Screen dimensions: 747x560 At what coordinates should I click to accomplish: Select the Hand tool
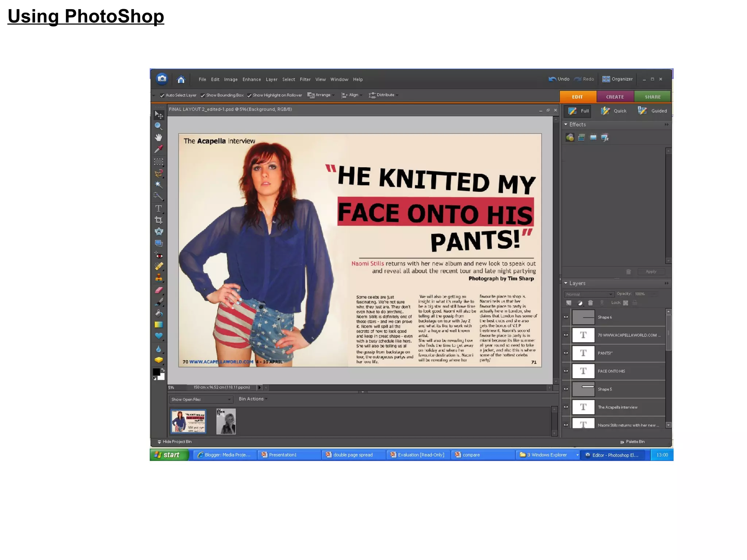tap(158, 137)
